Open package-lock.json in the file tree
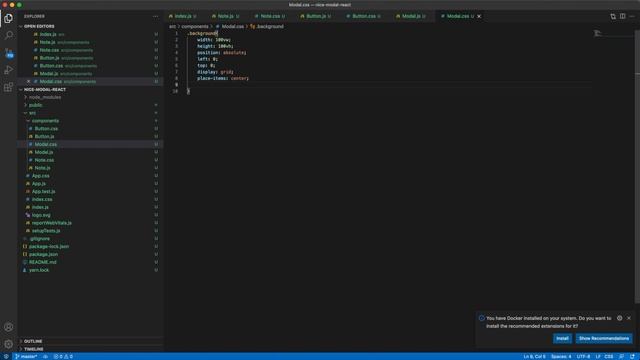This screenshot has height=360, width=640. (x=49, y=247)
